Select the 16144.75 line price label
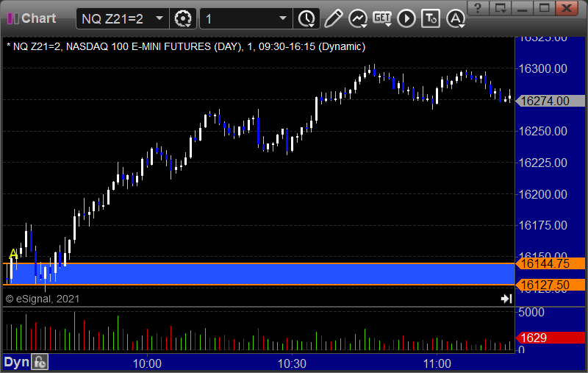The width and height of the screenshot is (588, 373). click(x=550, y=263)
